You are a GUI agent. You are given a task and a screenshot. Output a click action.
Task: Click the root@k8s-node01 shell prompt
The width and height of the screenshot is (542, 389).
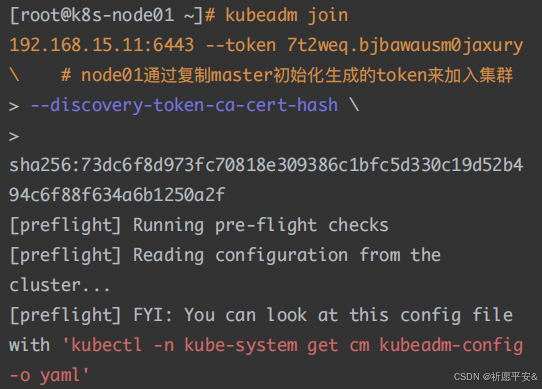coord(113,16)
